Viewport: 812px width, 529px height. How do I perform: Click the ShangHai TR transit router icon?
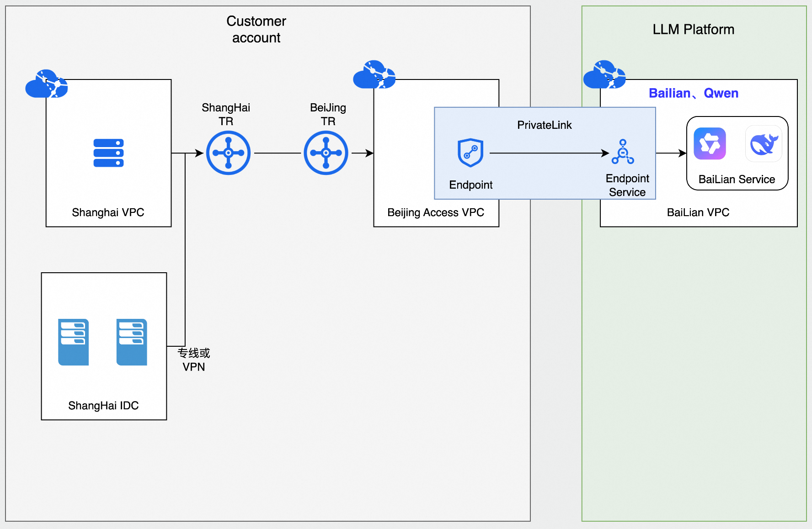click(x=228, y=153)
